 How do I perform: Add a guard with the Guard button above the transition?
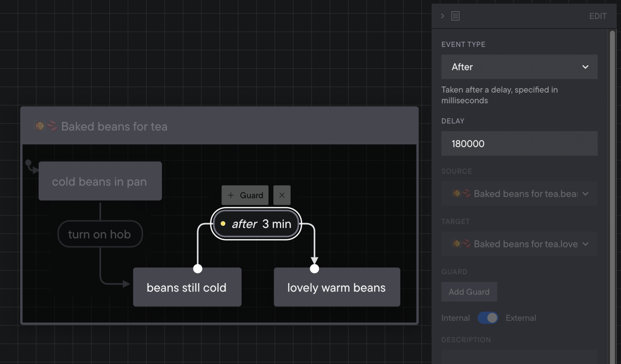coord(245,195)
